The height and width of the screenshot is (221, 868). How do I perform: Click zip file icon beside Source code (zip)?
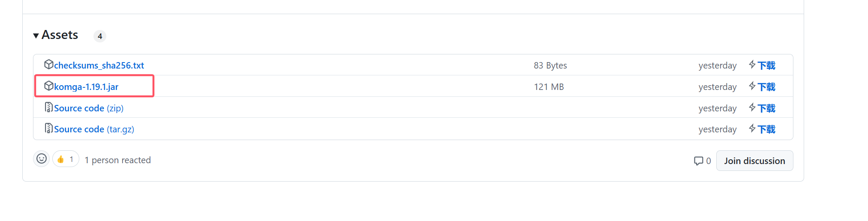pos(49,107)
